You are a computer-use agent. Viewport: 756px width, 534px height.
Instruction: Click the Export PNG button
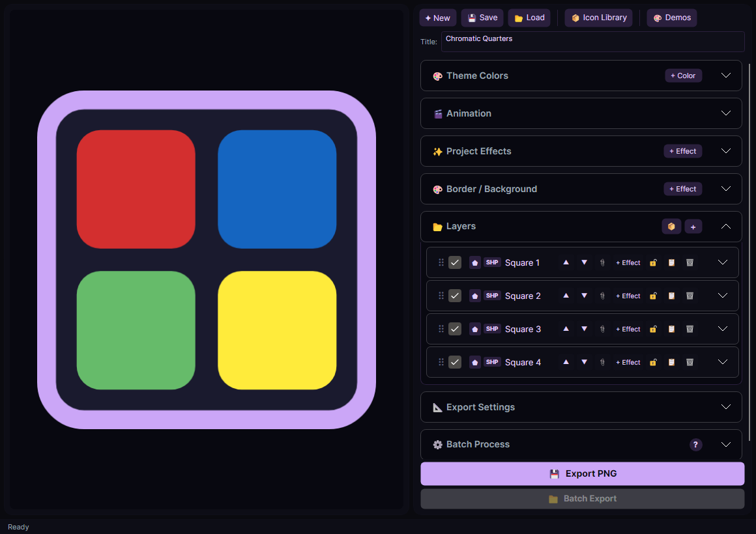pyautogui.click(x=582, y=473)
